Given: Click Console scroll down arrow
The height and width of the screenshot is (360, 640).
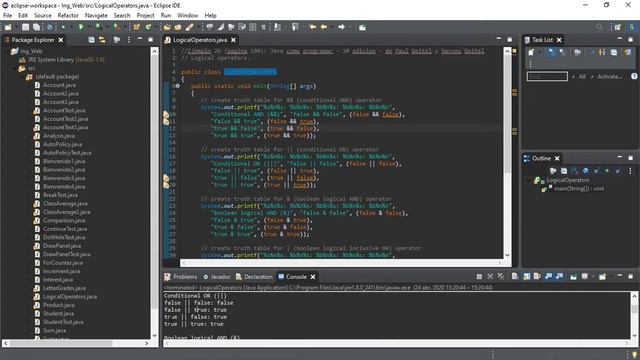Looking at the screenshot, I should point(635,336).
